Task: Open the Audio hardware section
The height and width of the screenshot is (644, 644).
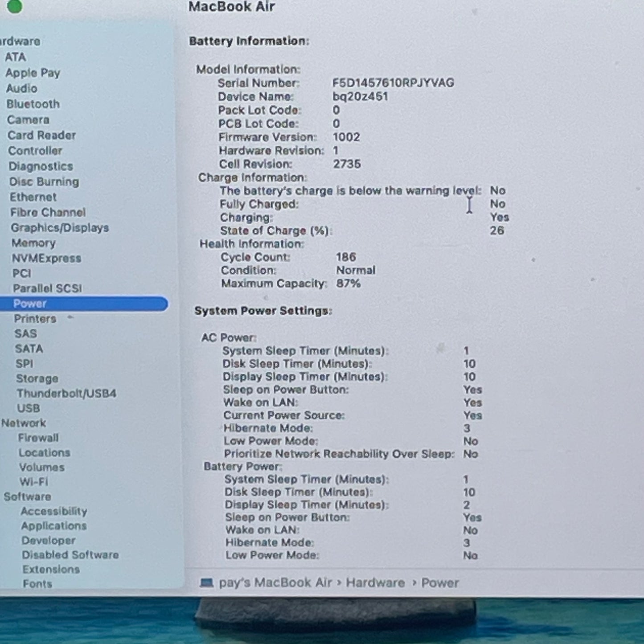Action: [22, 88]
